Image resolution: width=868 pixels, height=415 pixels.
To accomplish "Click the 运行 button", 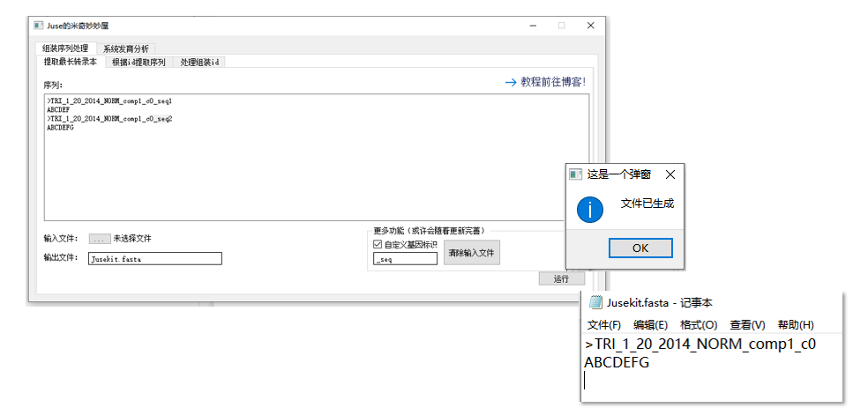I will coord(561,278).
